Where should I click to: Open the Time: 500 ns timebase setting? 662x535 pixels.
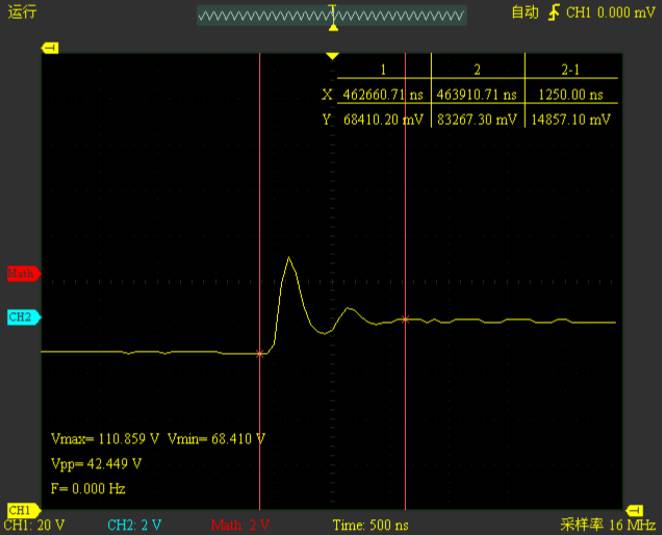click(369, 525)
